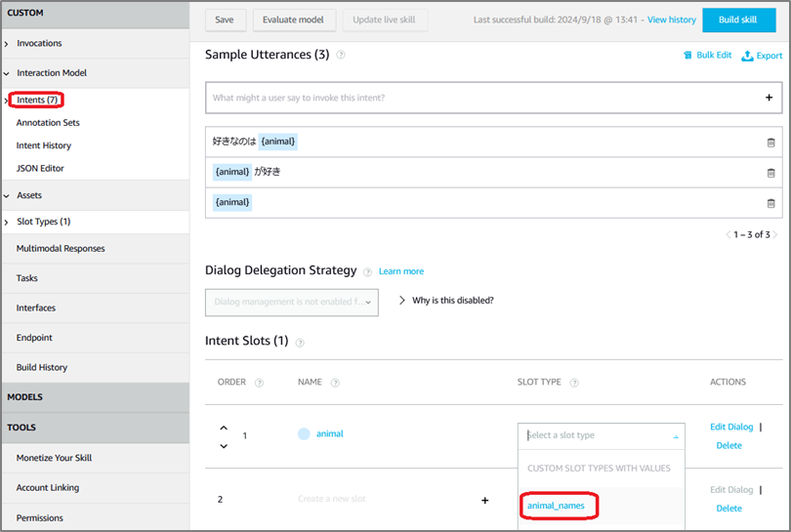Delete the animal slot
This screenshot has height=532, width=791.
(729, 445)
